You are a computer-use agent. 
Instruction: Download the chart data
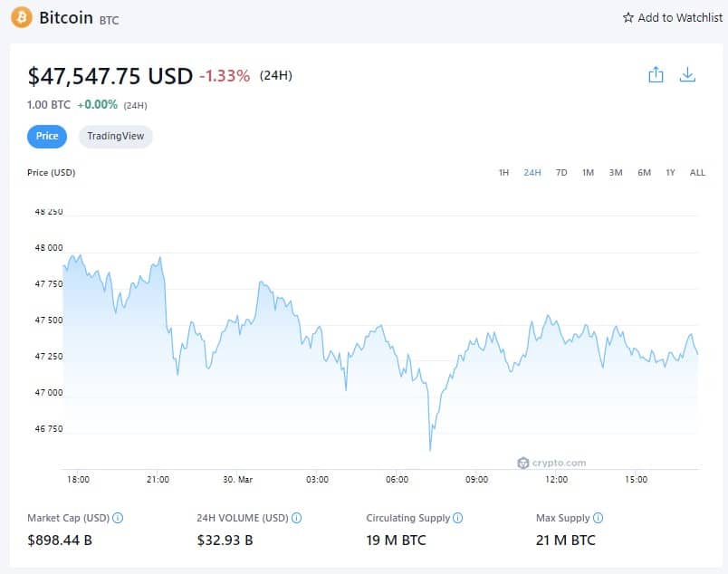point(687,75)
